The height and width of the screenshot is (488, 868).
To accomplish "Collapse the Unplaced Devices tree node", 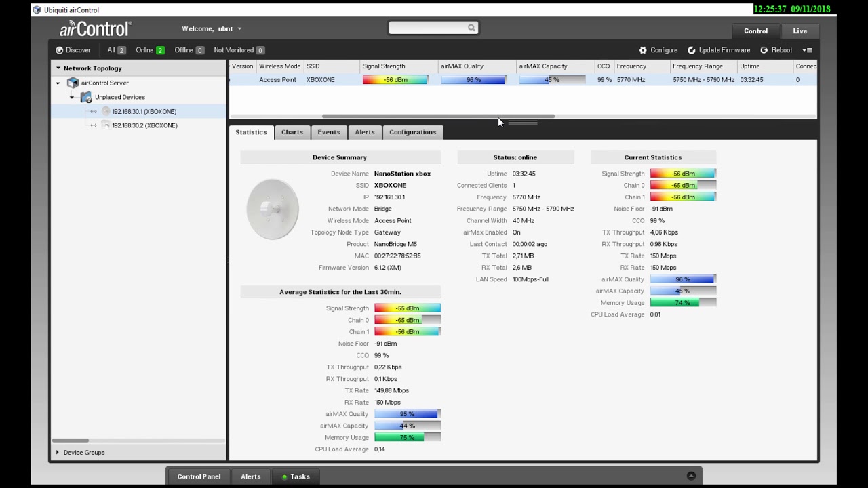I will (72, 97).
